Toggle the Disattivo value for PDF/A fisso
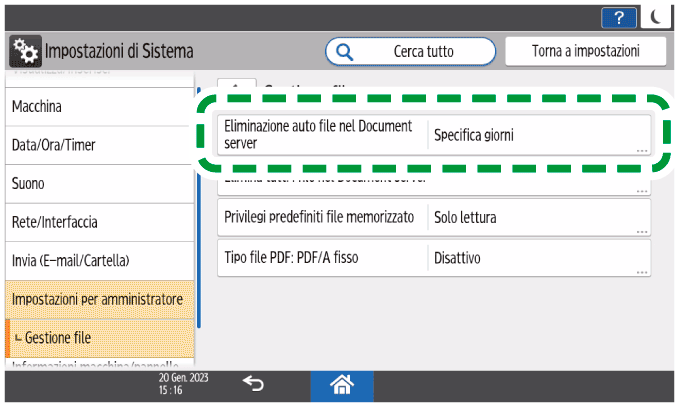This screenshot has height=404, width=679. pyautogui.click(x=538, y=258)
